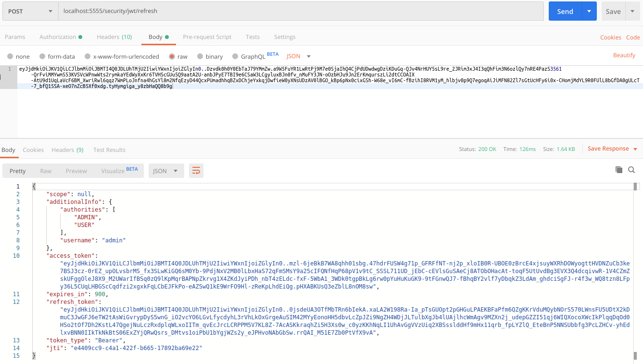The height and width of the screenshot is (364, 643).
Task: Select the raw body type radio button
Action: [172, 56]
